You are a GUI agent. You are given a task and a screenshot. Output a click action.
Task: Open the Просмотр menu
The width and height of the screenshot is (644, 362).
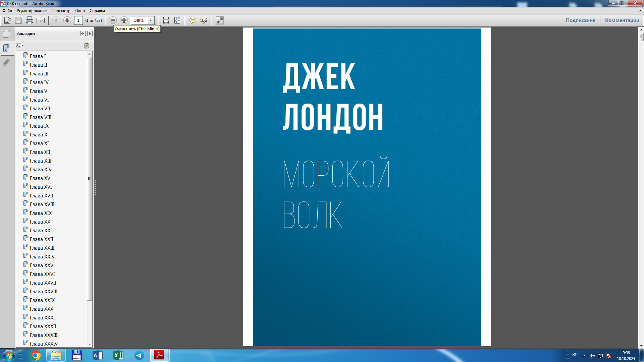coord(61,11)
